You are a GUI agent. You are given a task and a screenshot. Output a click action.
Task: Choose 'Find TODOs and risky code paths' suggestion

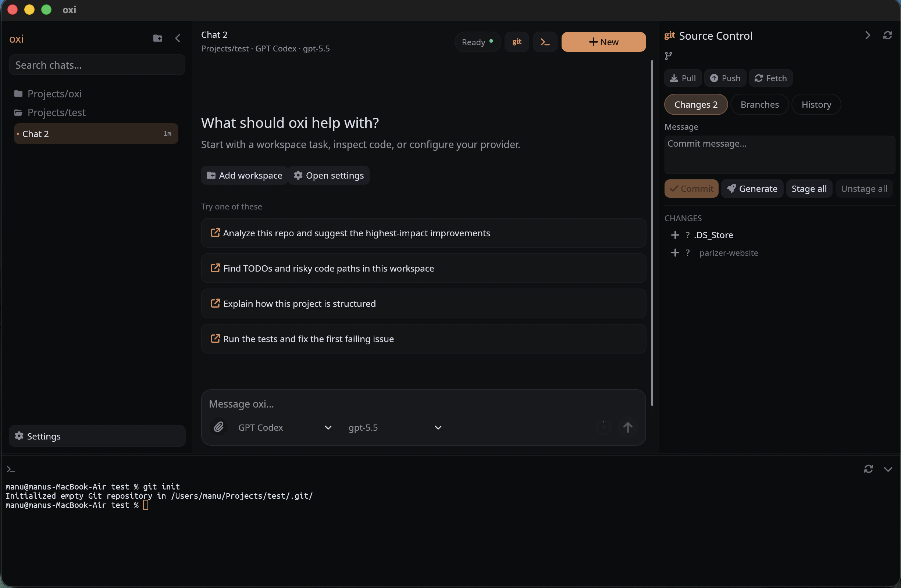point(423,268)
